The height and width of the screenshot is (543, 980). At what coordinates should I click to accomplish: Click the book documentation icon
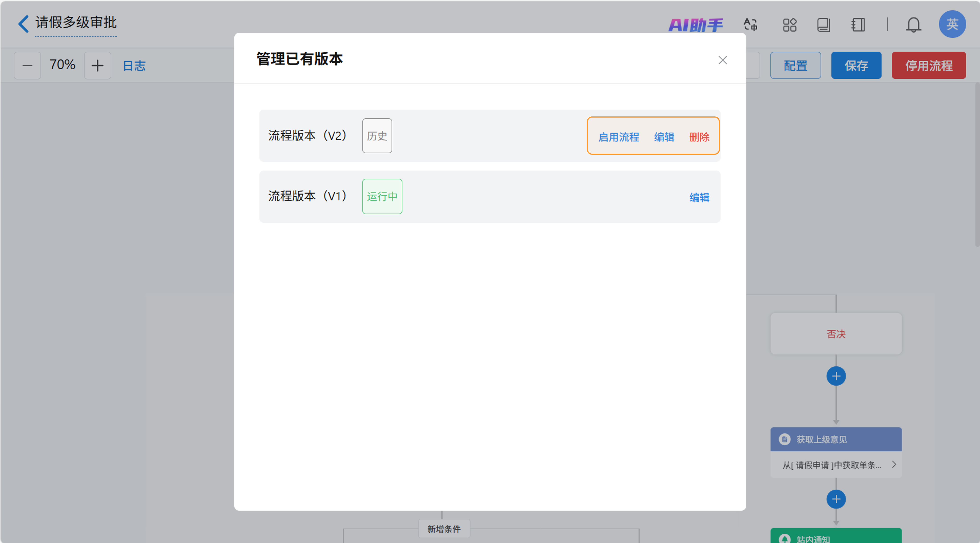coord(823,25)
